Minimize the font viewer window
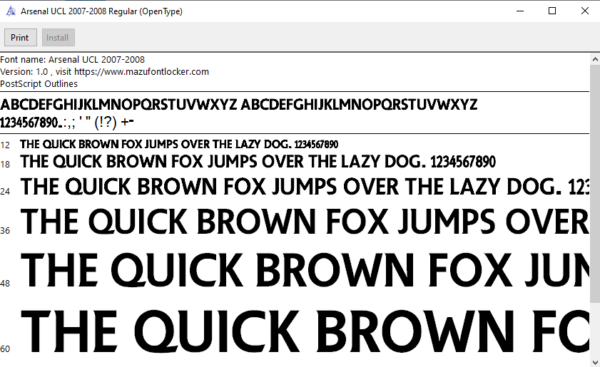The height and width of the screenshot is (367, 600). pyautogui.click(x=520, y=11)
